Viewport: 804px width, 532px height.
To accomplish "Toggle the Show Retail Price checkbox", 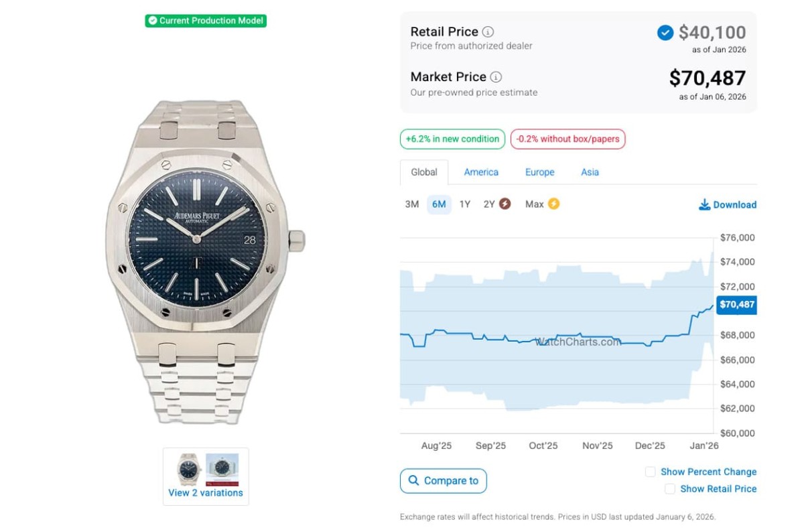I will point(670,489).
